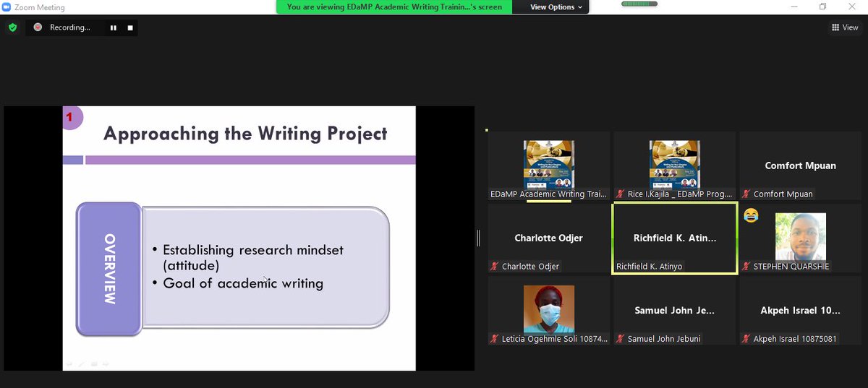Click muted mic icon beside Leticia Ogehmle Soli
Image resolution: width=868 pixels, height=388 pixels.
coord(495,339)
